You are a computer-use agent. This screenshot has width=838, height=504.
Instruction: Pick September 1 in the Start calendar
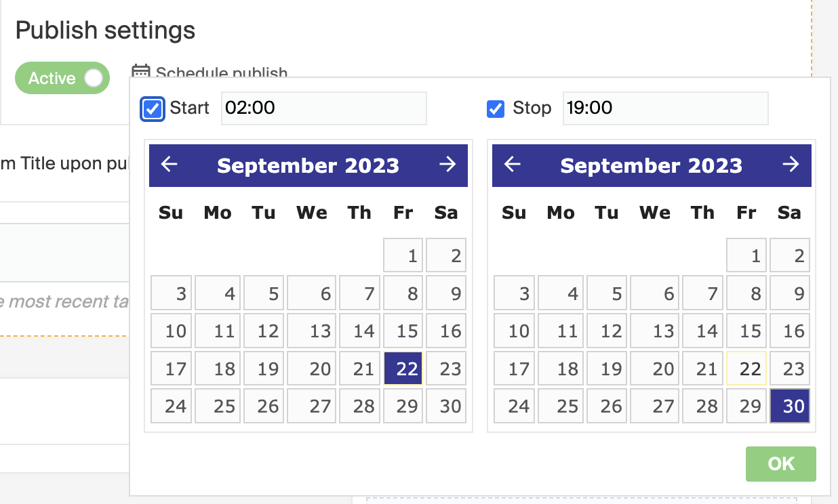tap(403, 255)
